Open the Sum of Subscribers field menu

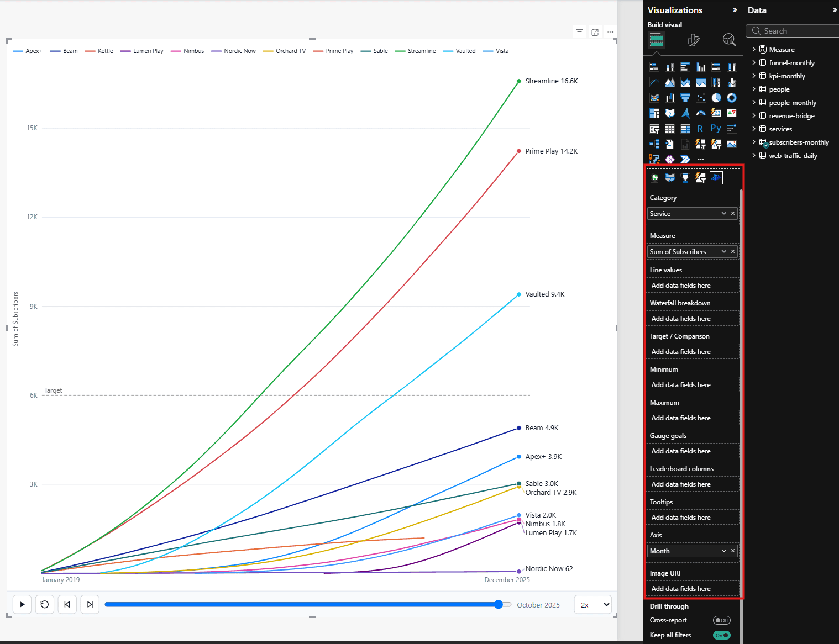point(724,252)
